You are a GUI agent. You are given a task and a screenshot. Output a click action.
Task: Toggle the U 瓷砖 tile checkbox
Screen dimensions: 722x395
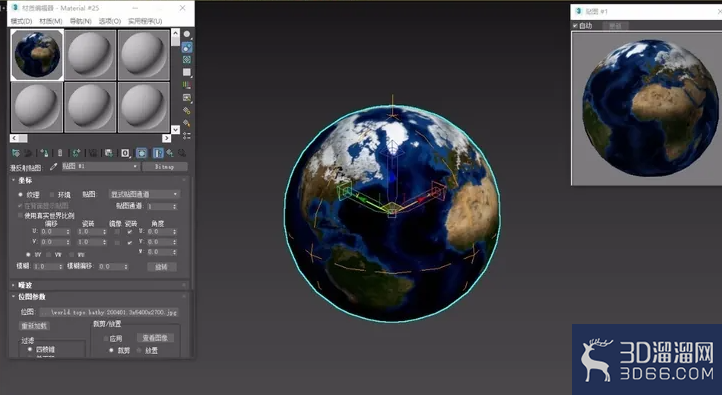click(130, 232)
